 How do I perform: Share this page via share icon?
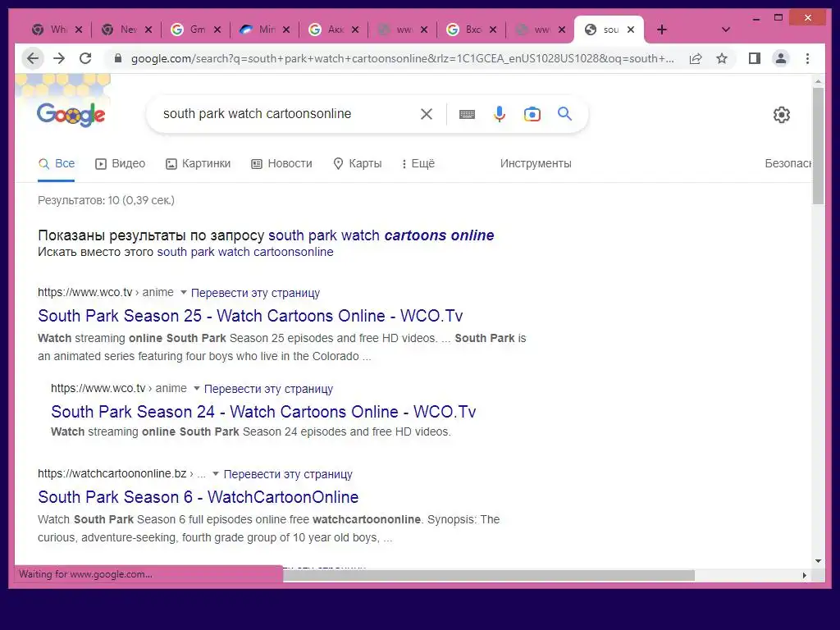click(x=696, y=58)
